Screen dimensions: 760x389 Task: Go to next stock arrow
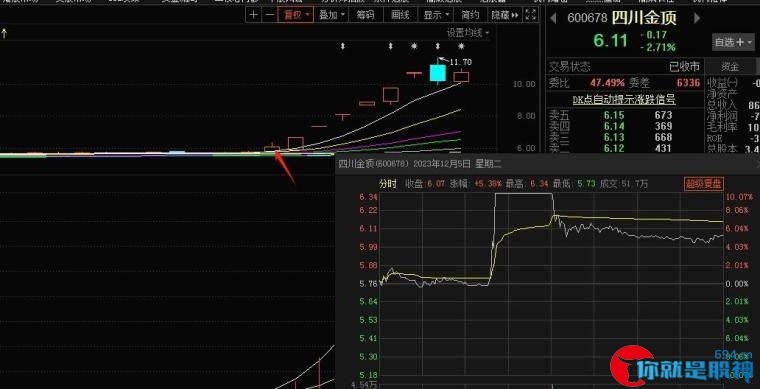697,18
